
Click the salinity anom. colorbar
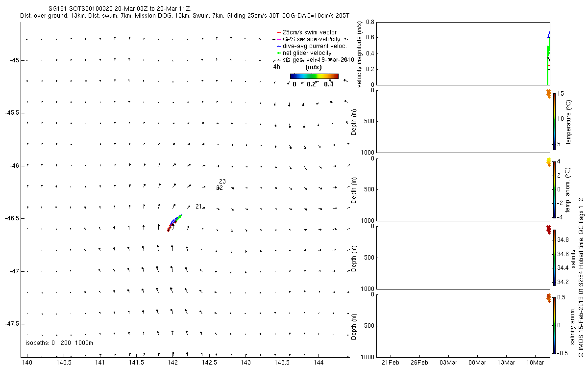554,325
